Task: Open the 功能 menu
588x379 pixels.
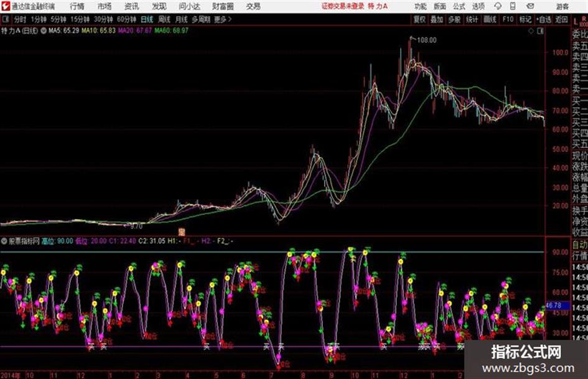Action: [x=421, y=6]
